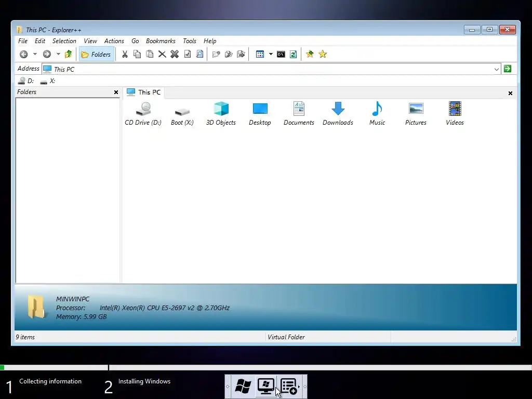532x399 pixels.
Task: Click the Views grid icon
Action: point(260,54)
